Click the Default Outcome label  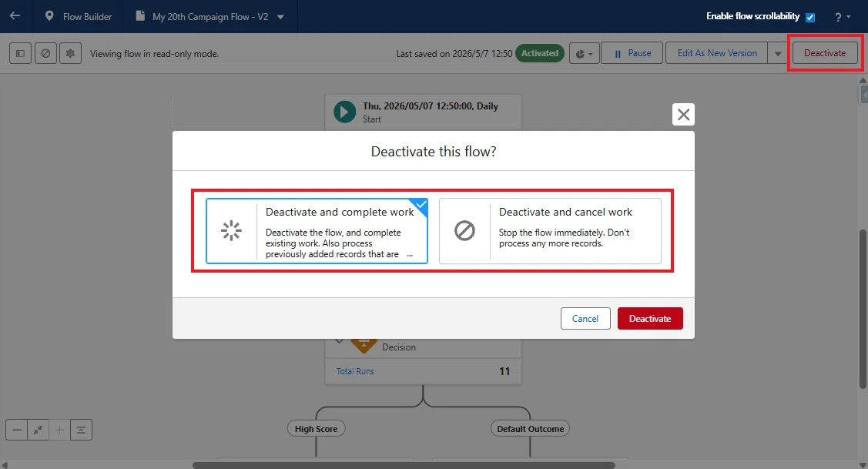(531, 429)
